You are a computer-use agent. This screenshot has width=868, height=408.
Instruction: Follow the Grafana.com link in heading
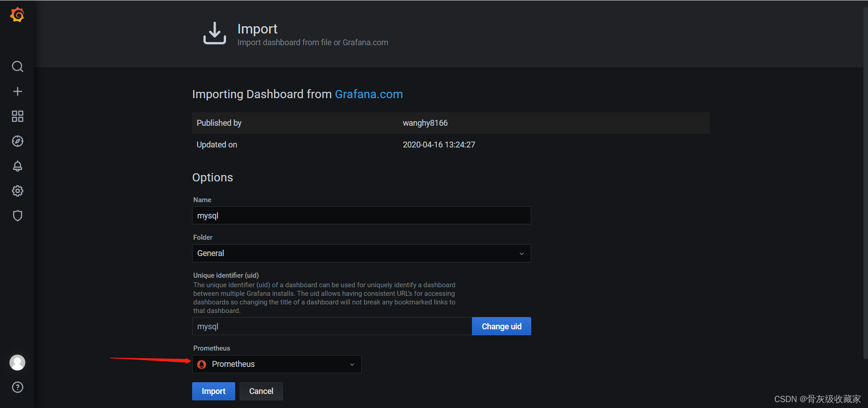pos(368,94)
